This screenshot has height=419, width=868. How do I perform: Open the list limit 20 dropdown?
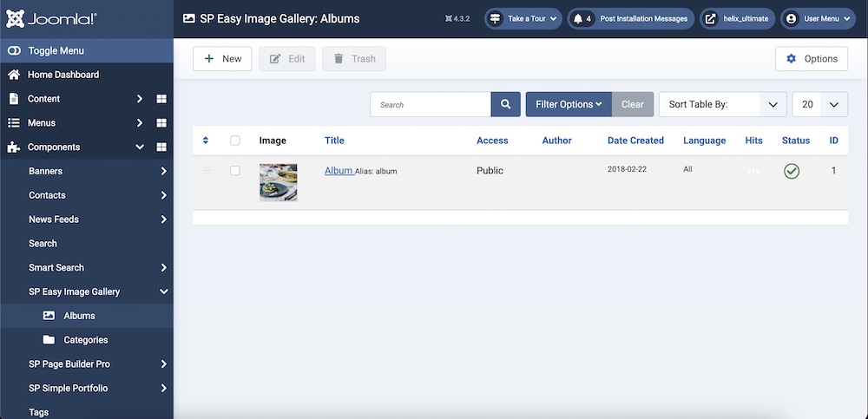tap(819, 104)
